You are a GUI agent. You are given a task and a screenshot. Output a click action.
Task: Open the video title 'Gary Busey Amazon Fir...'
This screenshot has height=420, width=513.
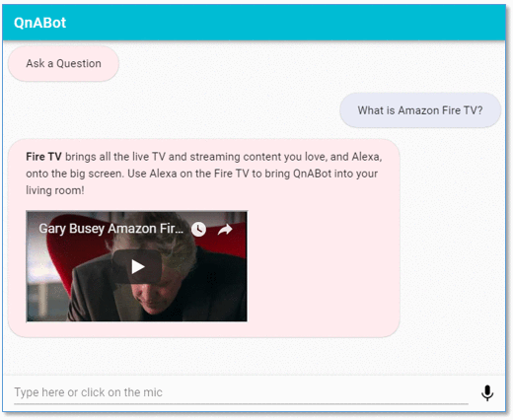pos(111,229)
